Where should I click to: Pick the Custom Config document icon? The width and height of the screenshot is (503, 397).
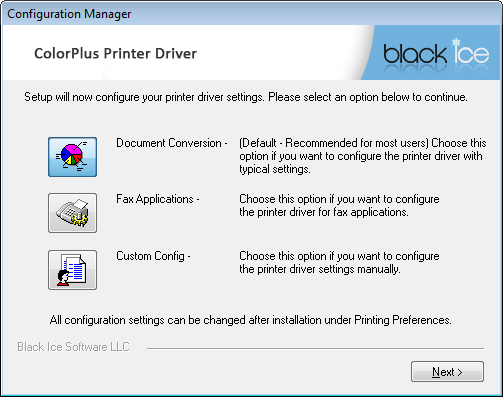coord(72,270)
